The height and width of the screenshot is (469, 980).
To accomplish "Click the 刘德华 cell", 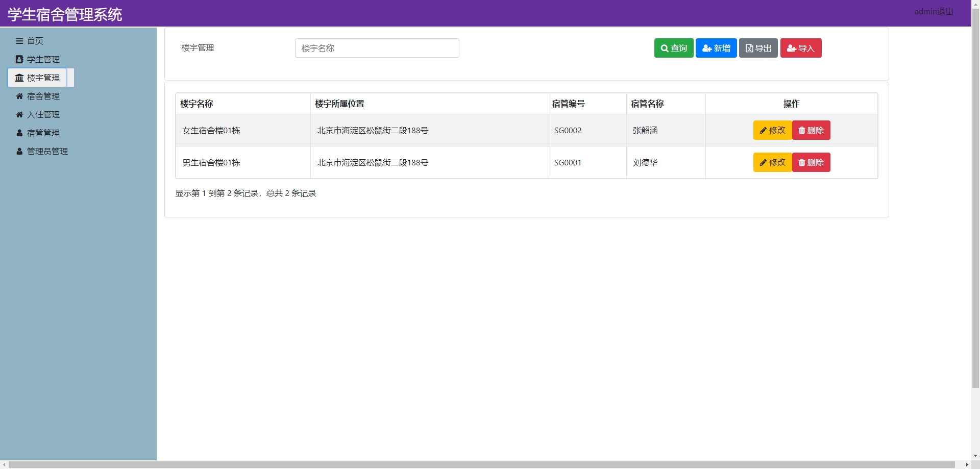I will [666, 162].
